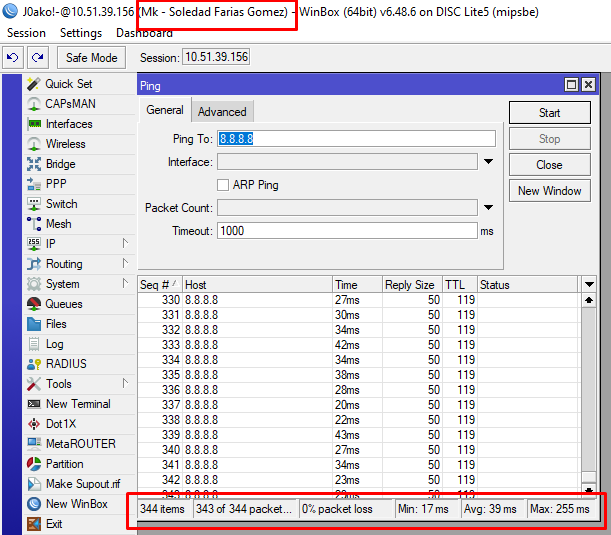Toggle the Safe Mode button
The image size is (611, 535).
tap(93, 58)
